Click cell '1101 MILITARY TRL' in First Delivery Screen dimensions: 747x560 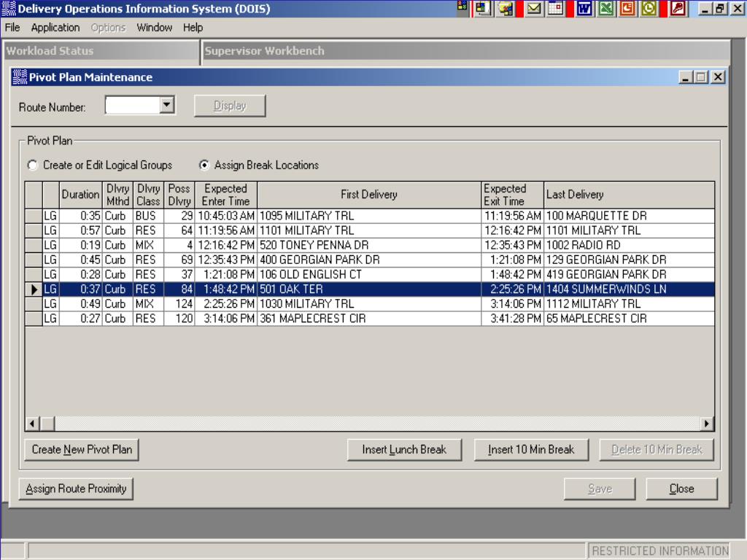[369, 230]
